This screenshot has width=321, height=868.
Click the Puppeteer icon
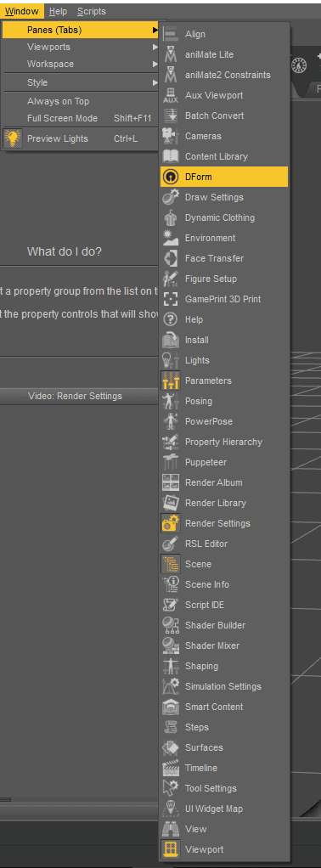click(171, 462)
